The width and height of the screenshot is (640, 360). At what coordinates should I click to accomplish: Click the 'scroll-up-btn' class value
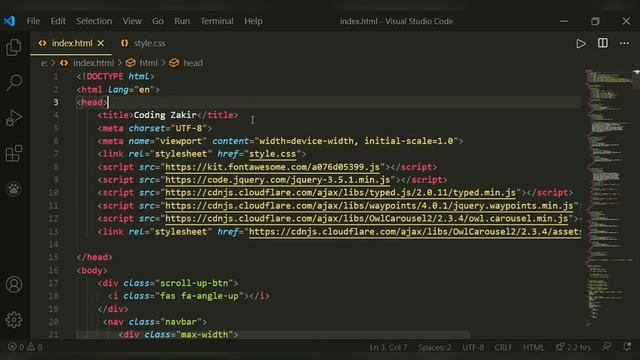[x=194, y=283]
